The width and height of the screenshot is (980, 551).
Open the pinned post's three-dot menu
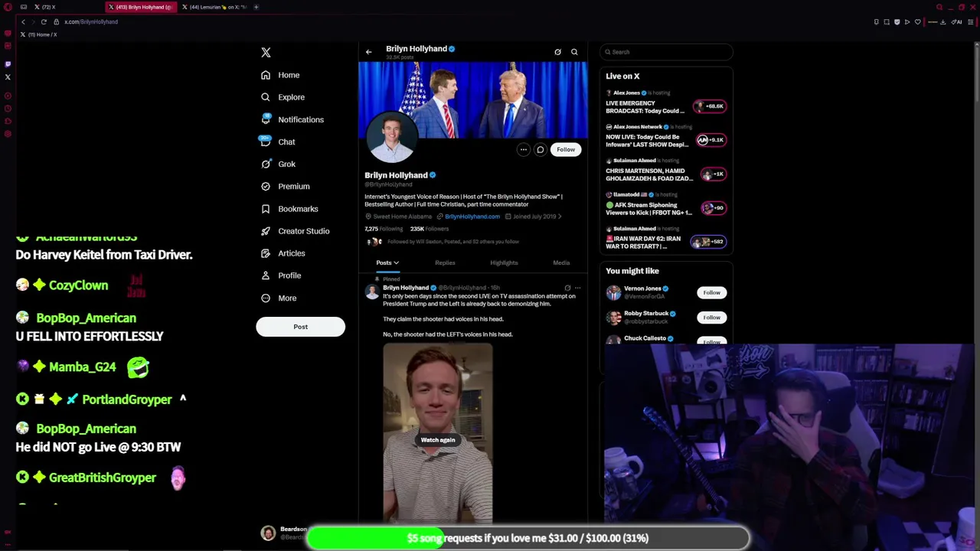578,289
